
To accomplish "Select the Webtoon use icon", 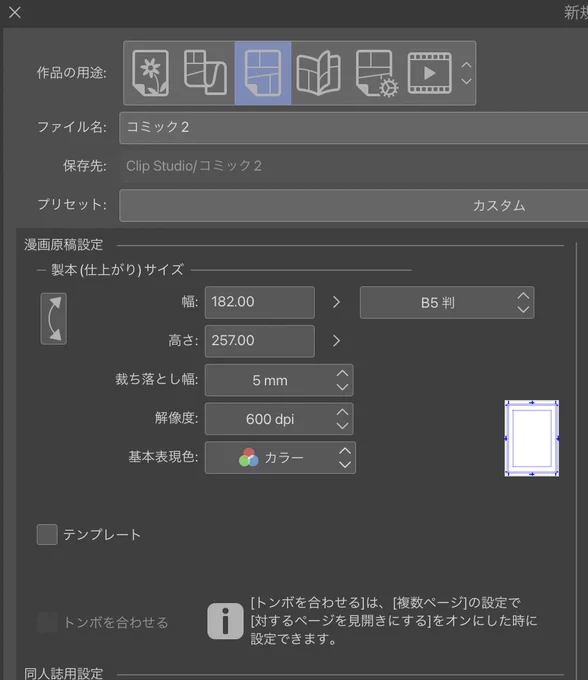I will click(205, 72).
